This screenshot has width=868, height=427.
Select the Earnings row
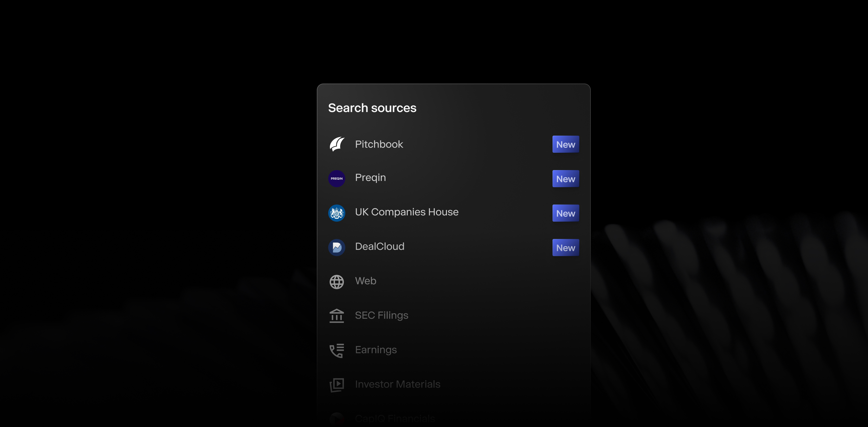pos(376,350)
